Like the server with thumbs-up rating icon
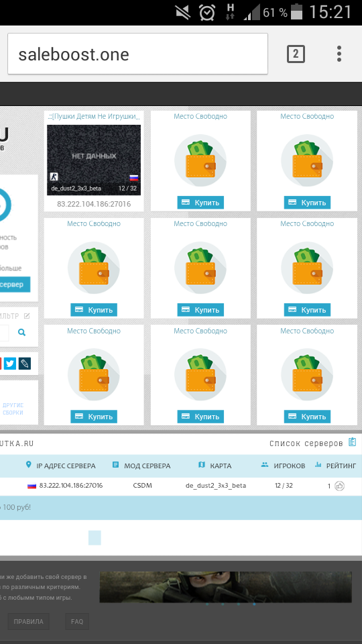The width and height of the screenshot is (362, 644). coord(339,486)
